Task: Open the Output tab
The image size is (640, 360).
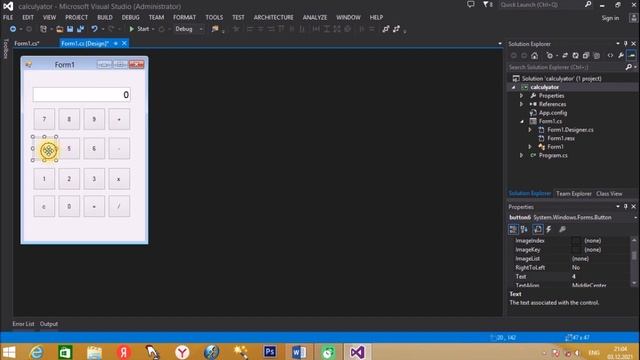Action: (49, 324)
